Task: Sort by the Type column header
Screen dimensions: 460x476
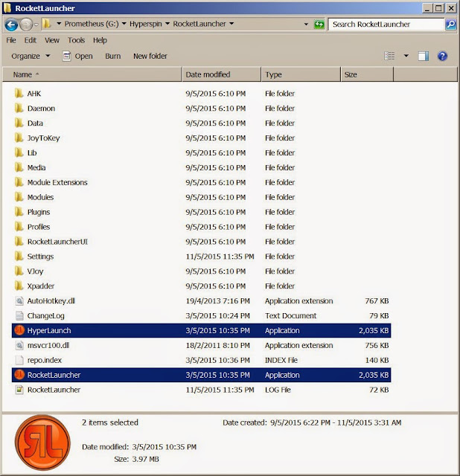Action: click(301, 74)
